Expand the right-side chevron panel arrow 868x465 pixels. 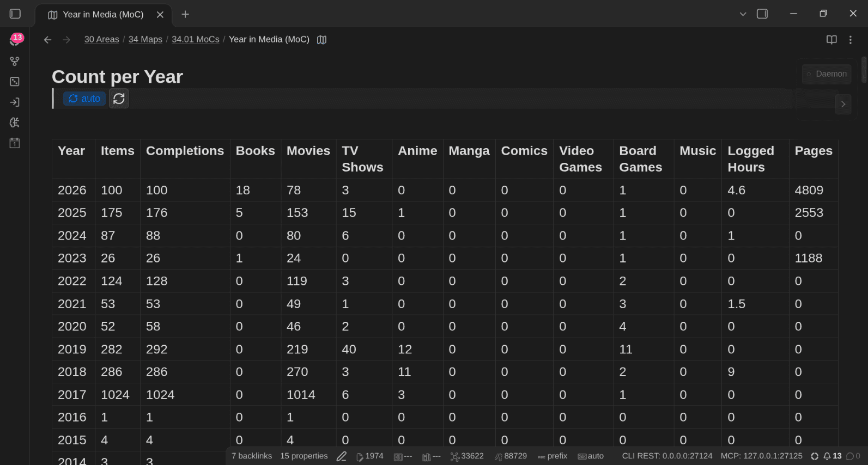(843, 104)
